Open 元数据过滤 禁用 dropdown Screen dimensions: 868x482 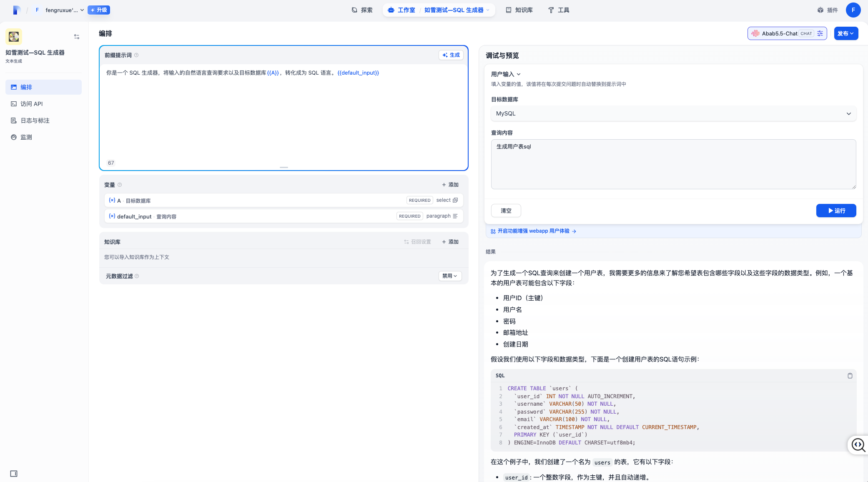(x=450, y=276)
